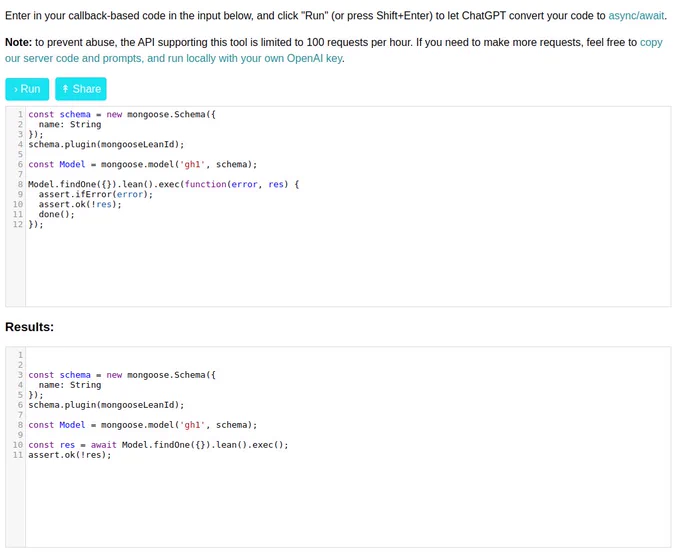Screen dimensions: 680x553
Task: Click 'name: String' in Results editor
Action: coord(70,385)
